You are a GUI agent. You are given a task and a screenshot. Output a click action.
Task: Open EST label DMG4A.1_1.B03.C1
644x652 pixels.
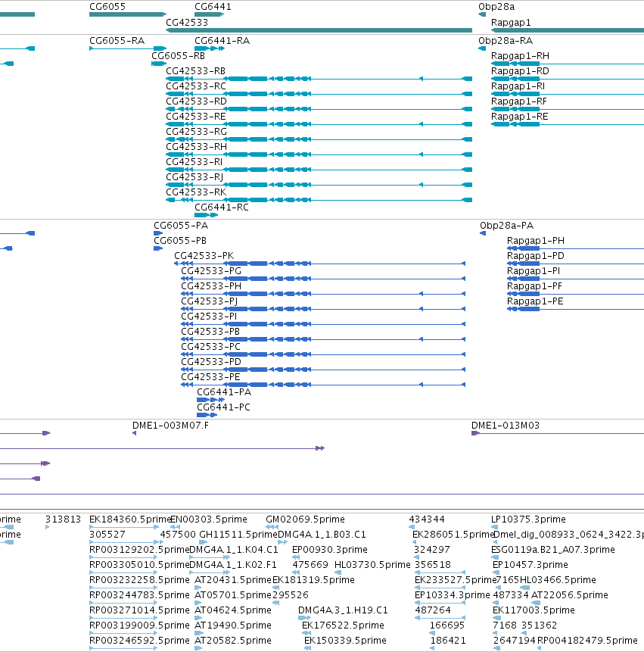click(322, 535)
